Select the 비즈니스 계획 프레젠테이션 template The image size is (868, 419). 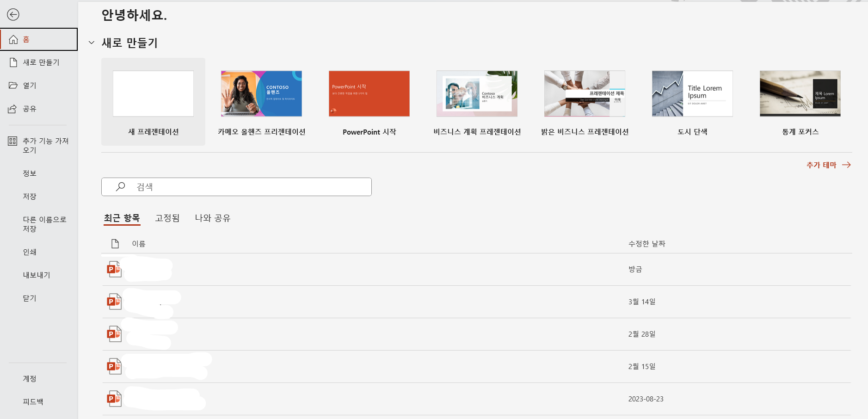[477, 102]
